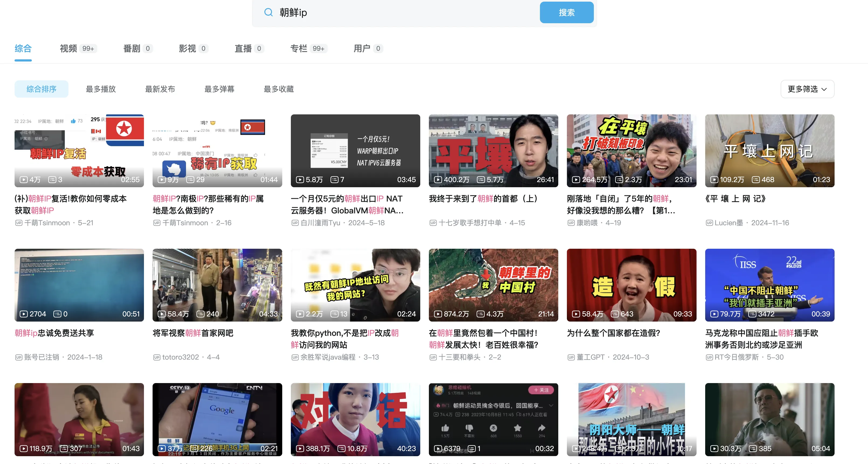
Task: Click the UP icon beside 十七岁歌手想打中单
Action: point(433,223)
